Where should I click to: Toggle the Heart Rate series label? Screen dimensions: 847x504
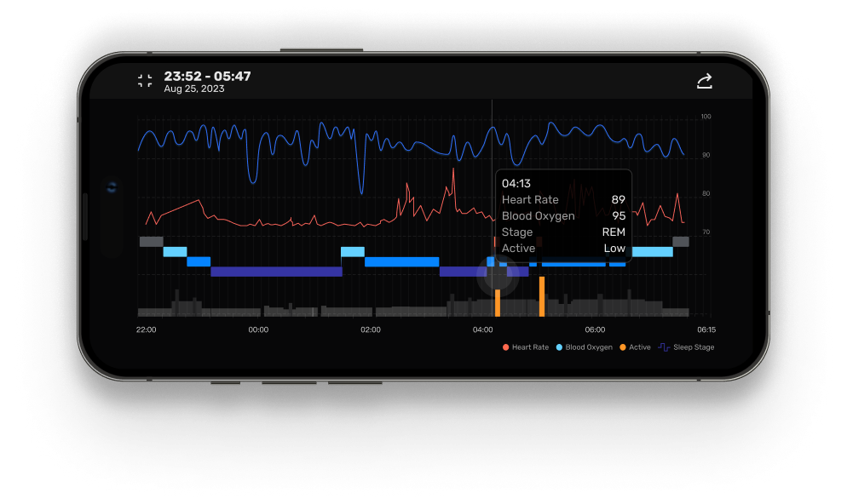point(531,347)
